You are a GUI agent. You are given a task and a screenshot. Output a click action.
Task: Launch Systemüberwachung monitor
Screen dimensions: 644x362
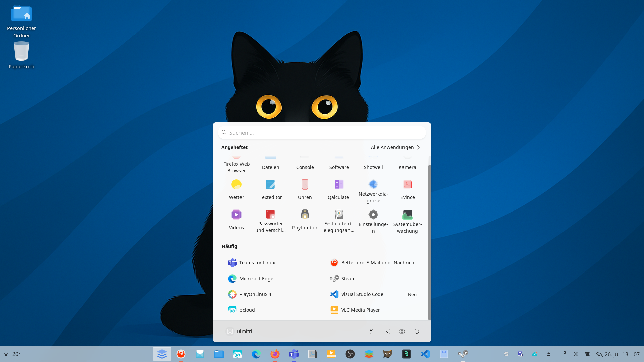pyautogui.click(x=408, y=221)
